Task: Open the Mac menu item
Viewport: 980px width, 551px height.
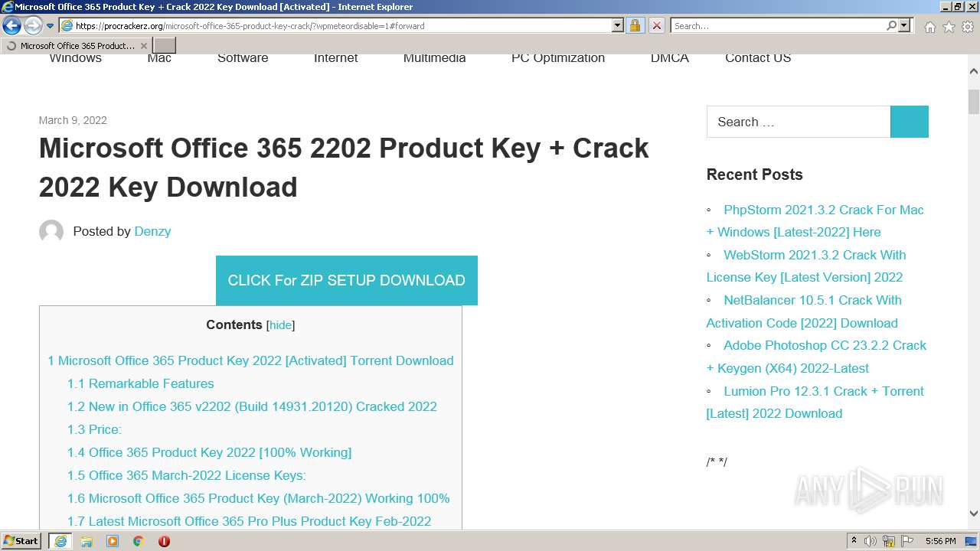Action: [x=159, y=58]
